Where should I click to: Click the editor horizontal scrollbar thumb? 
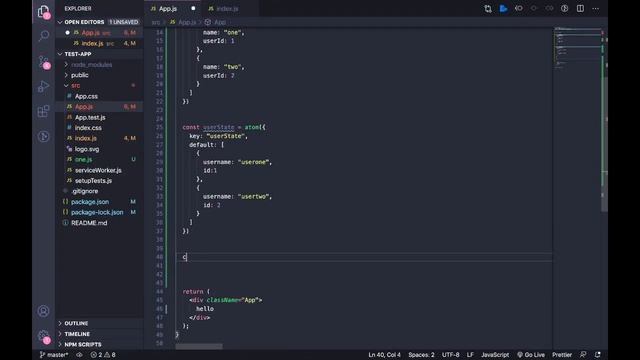click(x=199, y=346)
